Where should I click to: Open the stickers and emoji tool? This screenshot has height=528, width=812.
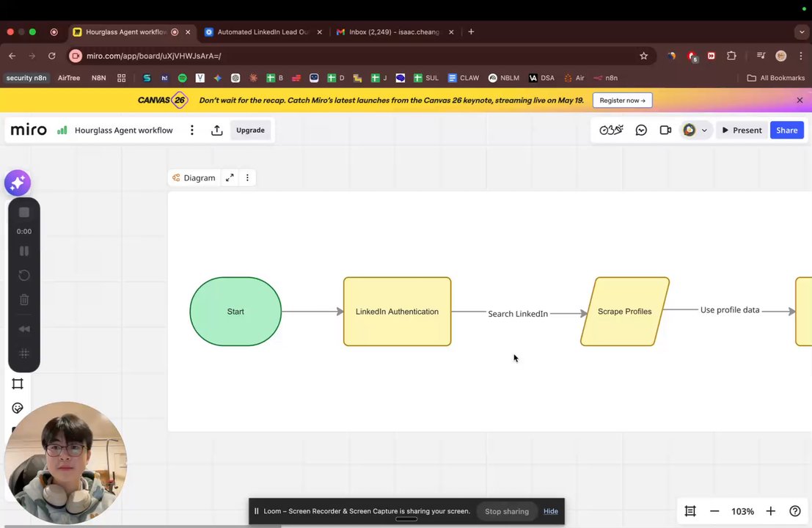18,408
